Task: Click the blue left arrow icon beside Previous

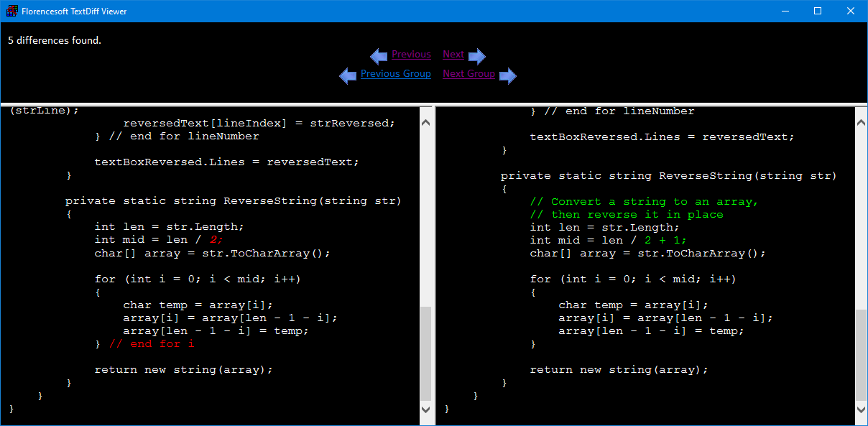Action: click(379, 56)
